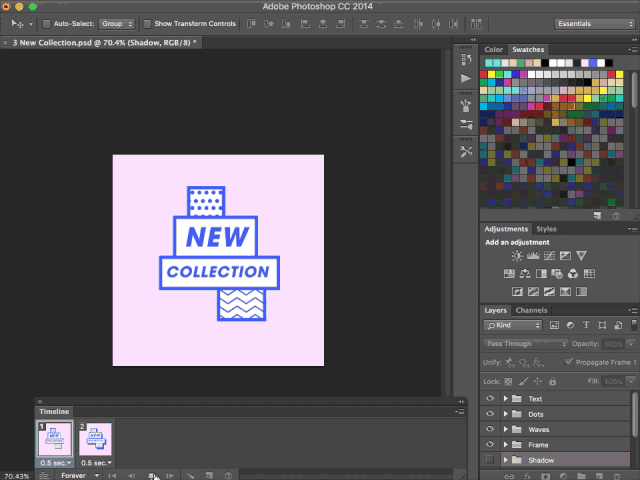The image size is (640, 480).
Task: Open the Forever looping options dropdown
Action: (x=79, y=476)
